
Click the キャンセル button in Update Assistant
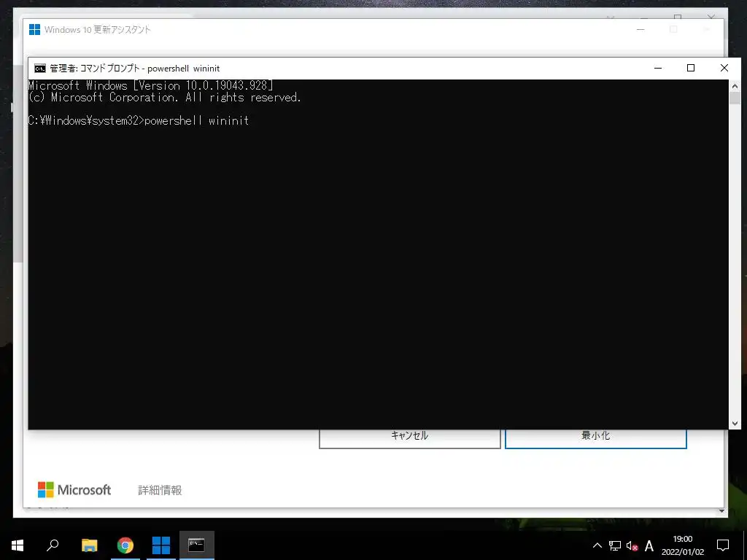pyautogui.click(x=410, y=436)
